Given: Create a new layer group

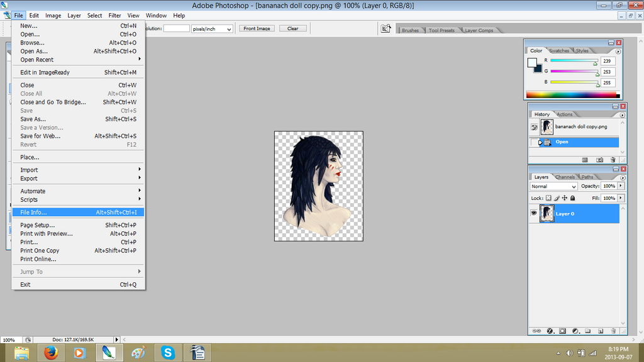Looking at the screenshot, I should (588, 331).
